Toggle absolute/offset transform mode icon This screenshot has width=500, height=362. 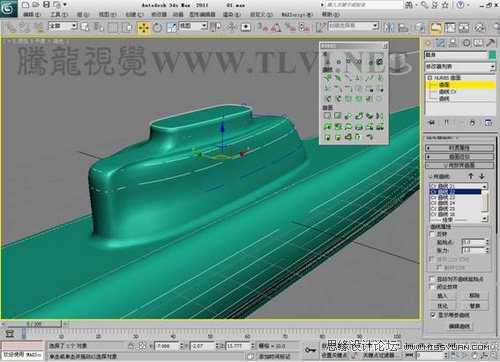(x=142, y=346)
